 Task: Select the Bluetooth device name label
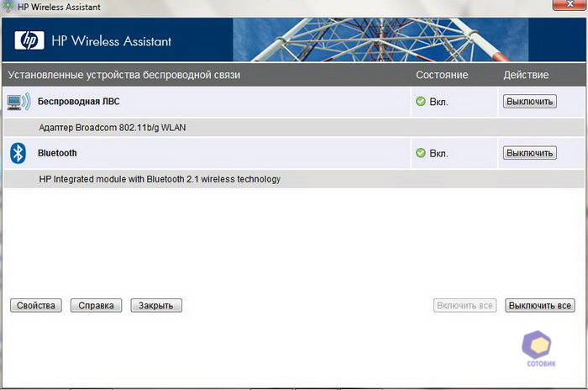tap(57, 153)
